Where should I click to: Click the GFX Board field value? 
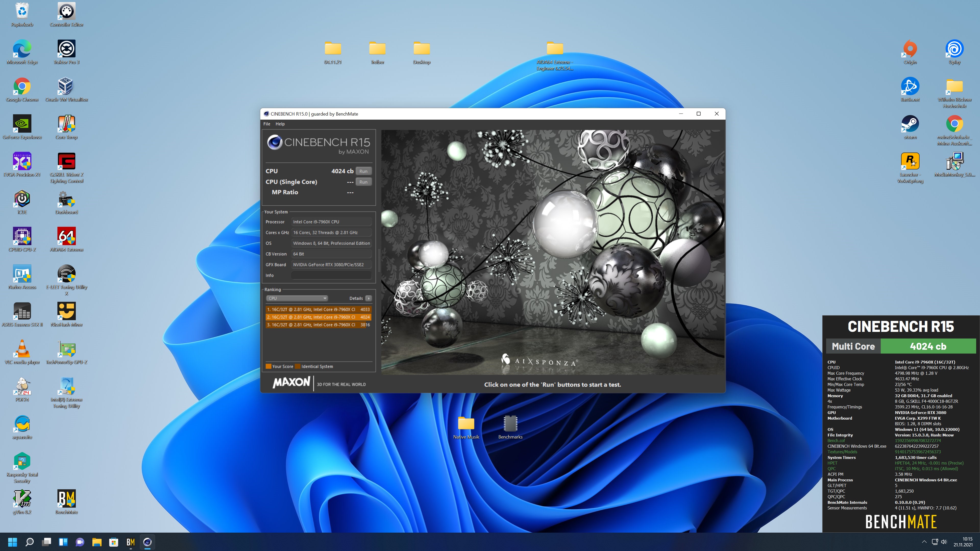(331, 265)
